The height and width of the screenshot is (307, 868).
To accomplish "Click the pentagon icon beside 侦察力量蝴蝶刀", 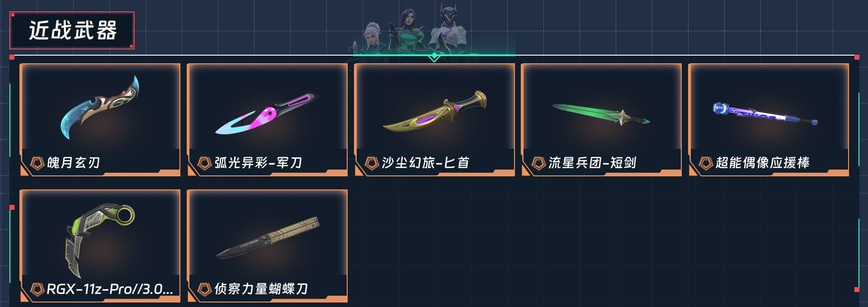I will pyautogui.click(x=204, y=289).
